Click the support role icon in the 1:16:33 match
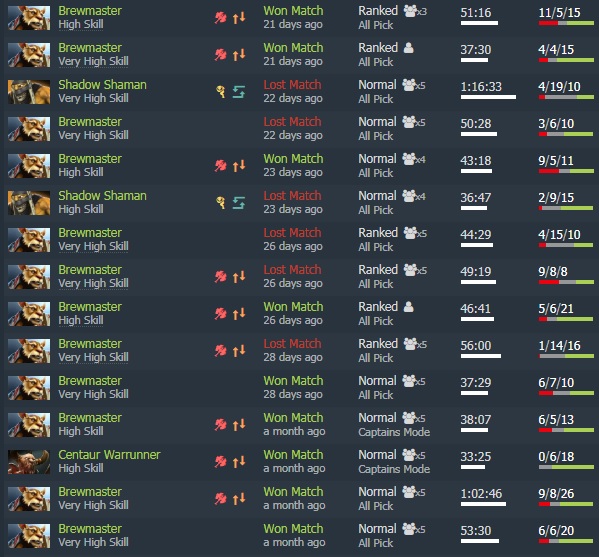This screenshot has width=599, height=557. coord(220,92)
